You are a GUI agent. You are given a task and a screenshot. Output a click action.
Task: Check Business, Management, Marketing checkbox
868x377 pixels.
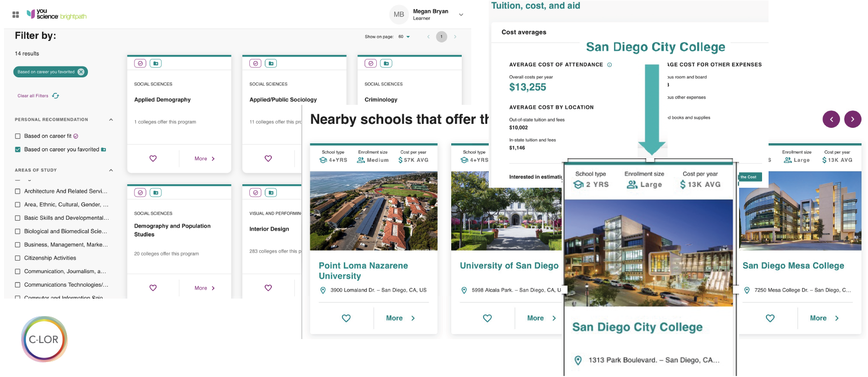point(18,245)
